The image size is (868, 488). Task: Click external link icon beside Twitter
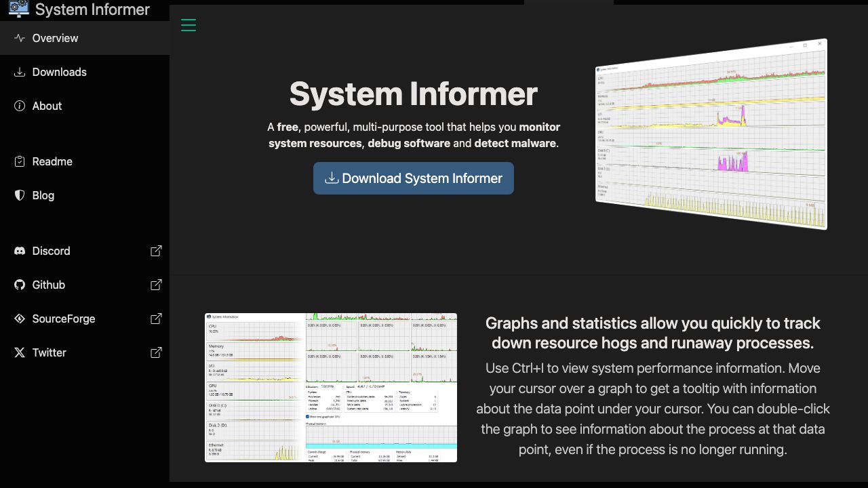click(156, 352)
